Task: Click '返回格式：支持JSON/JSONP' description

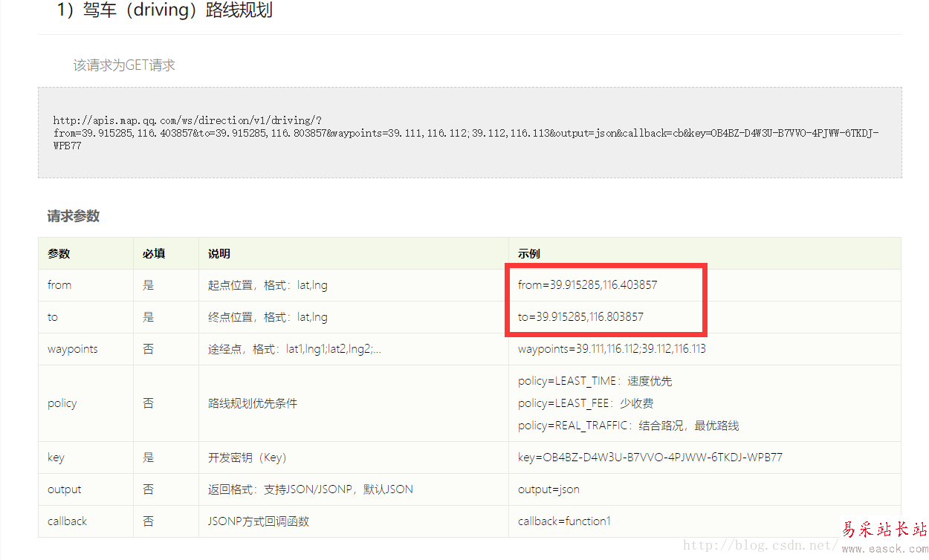Action: click(311, 489)
